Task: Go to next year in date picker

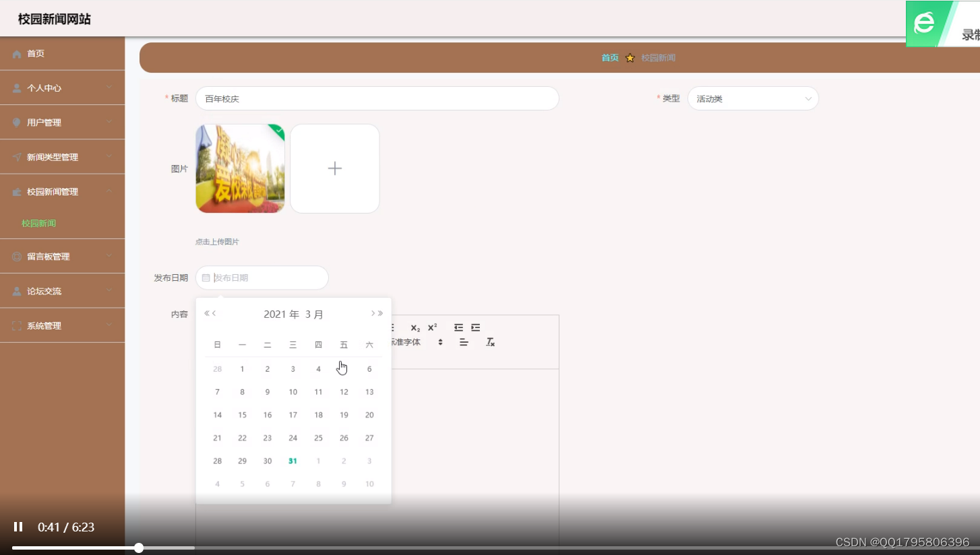Action: tap(380, 313)
